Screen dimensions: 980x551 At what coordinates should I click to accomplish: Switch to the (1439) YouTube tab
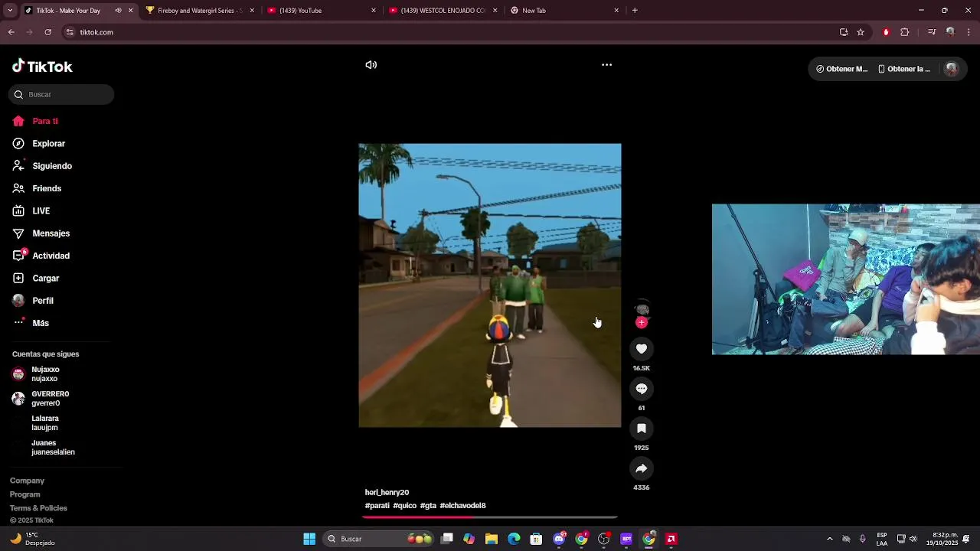(322, 11)
